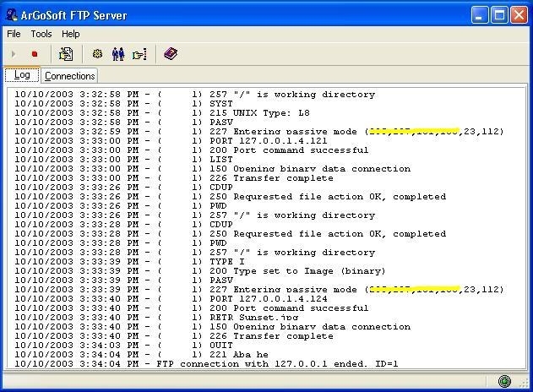
Task: Open server options via the gear icon
Action: pyautogui.click(x=97, y=54)
